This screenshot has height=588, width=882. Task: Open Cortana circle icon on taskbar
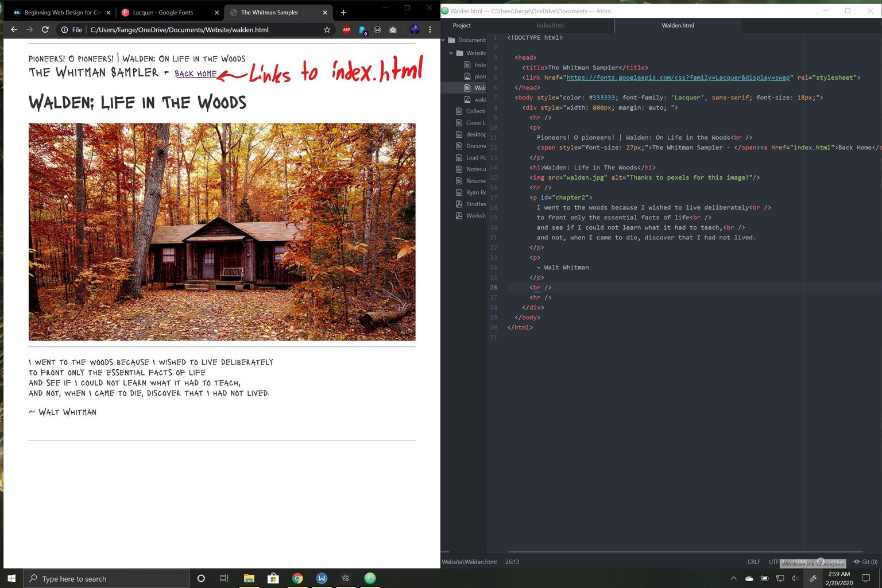pos(201,578)
